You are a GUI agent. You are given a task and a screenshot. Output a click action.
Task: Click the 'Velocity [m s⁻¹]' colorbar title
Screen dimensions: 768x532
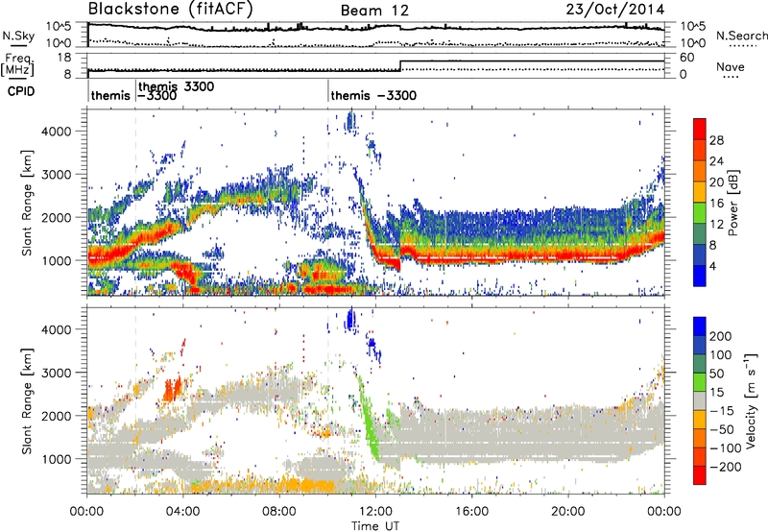(751, 401)
